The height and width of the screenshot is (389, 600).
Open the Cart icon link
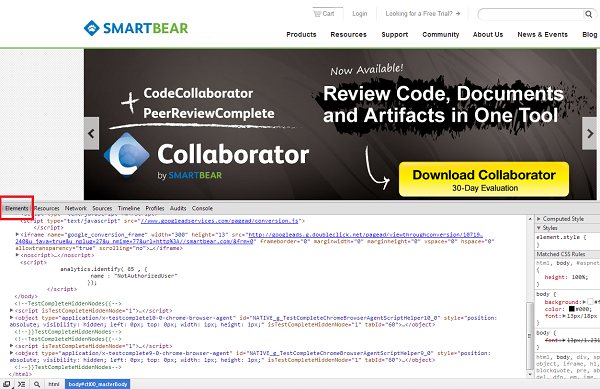coord(324,14)
